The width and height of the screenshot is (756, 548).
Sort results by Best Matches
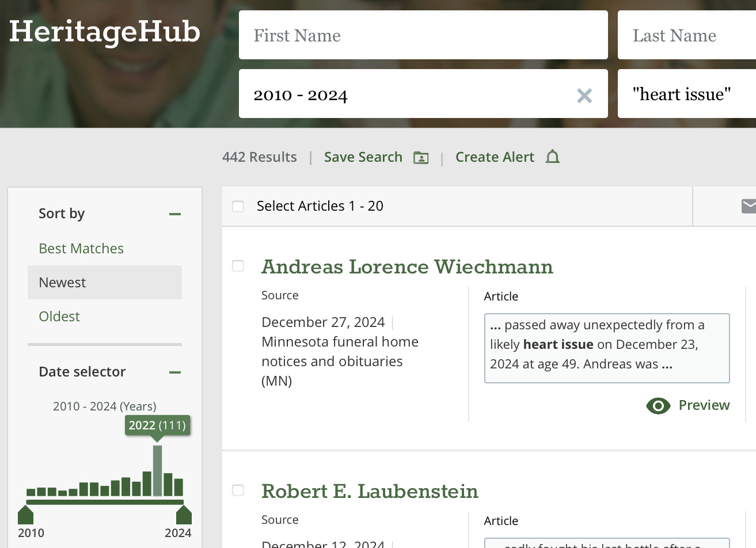click(81, 249)
